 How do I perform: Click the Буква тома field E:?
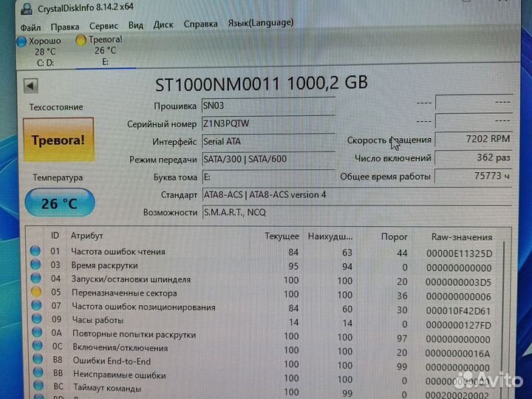coord(268,177)
